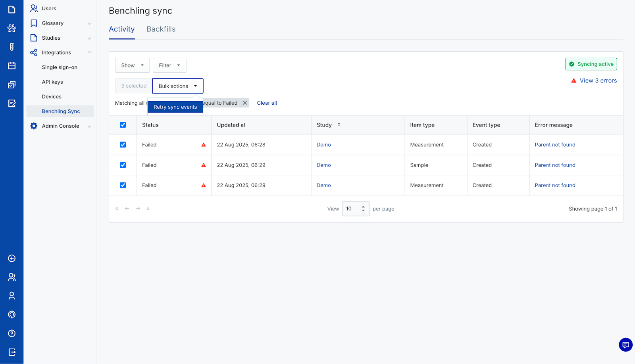The width and height of the screenshot is (635, 364).
Task: Choose Retry sync events option
Action: point(175,107)
